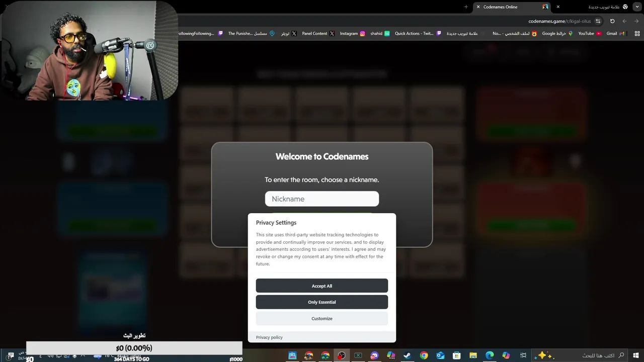Open the Gmail bookmark
The height and width of the screenshot is (362, 644).
[x=615, y=34]
